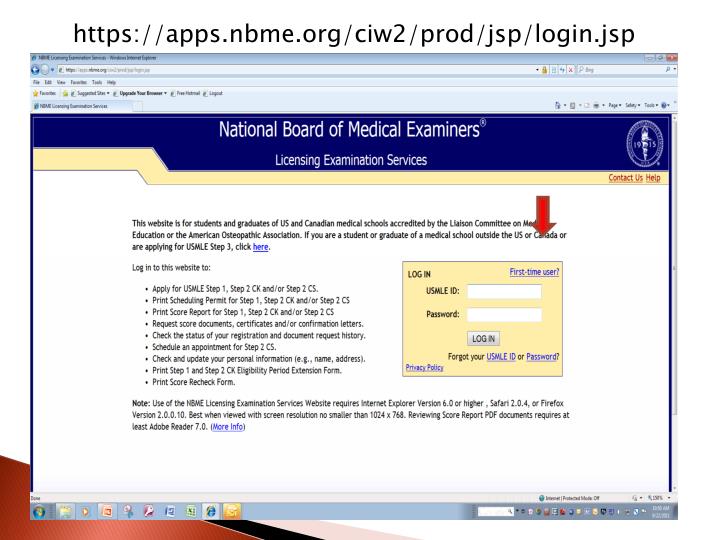Click the Refresh page icon

(562, 70)
